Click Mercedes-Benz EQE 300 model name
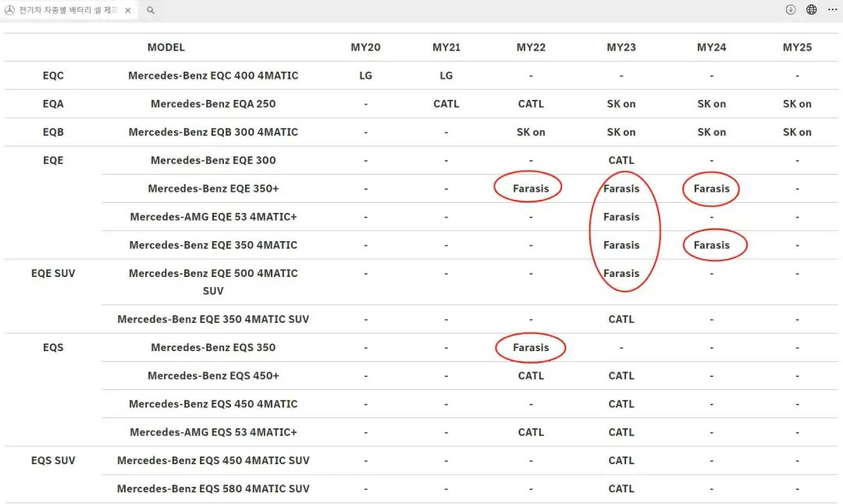843x504 pixels. click(x=213, y=160)
